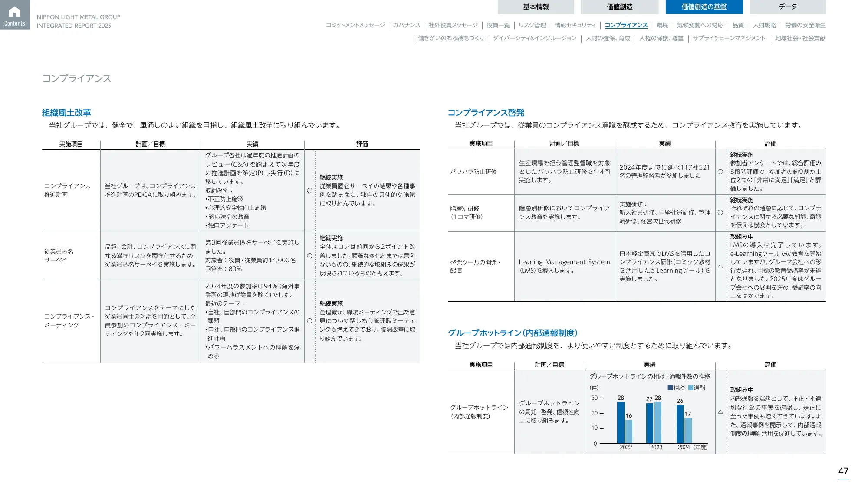Click the page number 47
Screen dimensions: 868x490
843,470
